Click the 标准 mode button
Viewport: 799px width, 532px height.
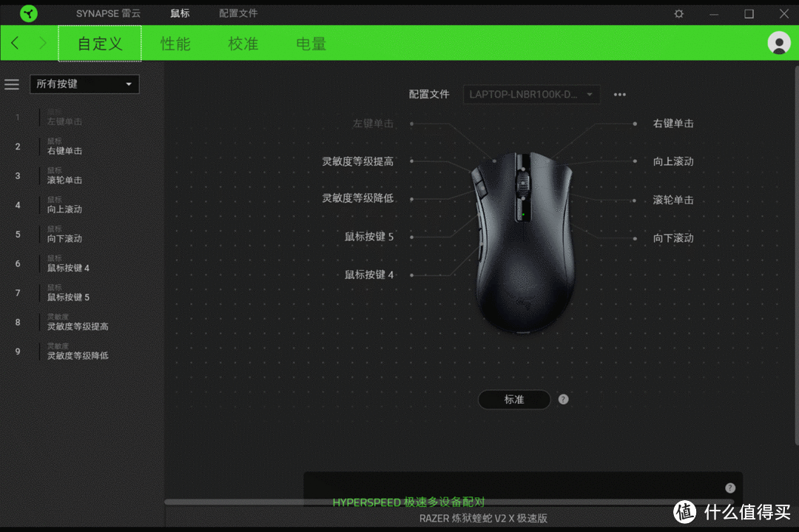[514, 400]
